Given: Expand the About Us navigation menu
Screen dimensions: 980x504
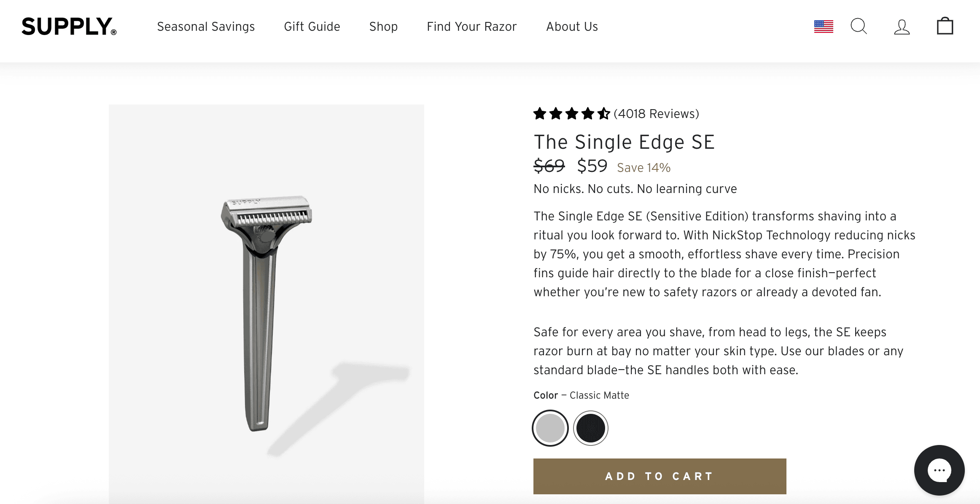Looking at the screenshot, I should (572, 27).
